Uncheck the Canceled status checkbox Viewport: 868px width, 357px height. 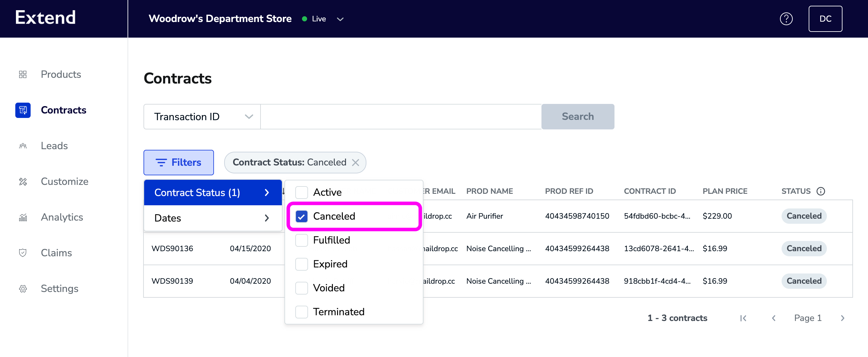(x=302, y=216)
